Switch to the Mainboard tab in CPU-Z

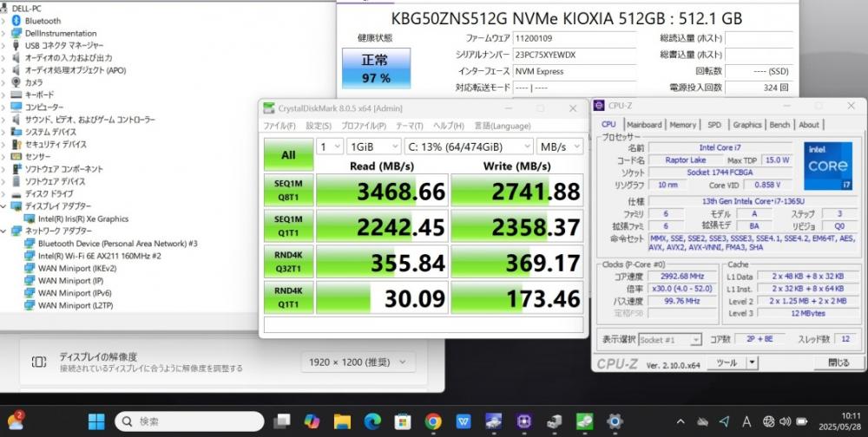pos(644,125)
